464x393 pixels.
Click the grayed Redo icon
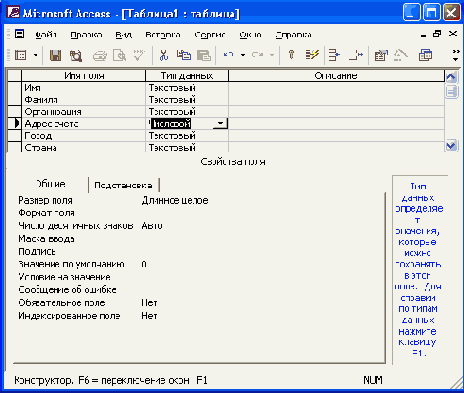[x=257, y=55]
